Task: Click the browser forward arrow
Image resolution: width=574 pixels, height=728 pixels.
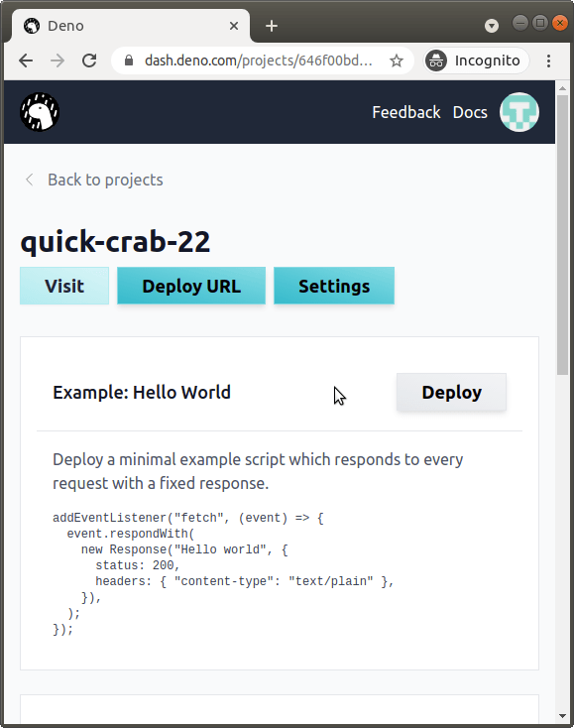Action: pos(57,61)
